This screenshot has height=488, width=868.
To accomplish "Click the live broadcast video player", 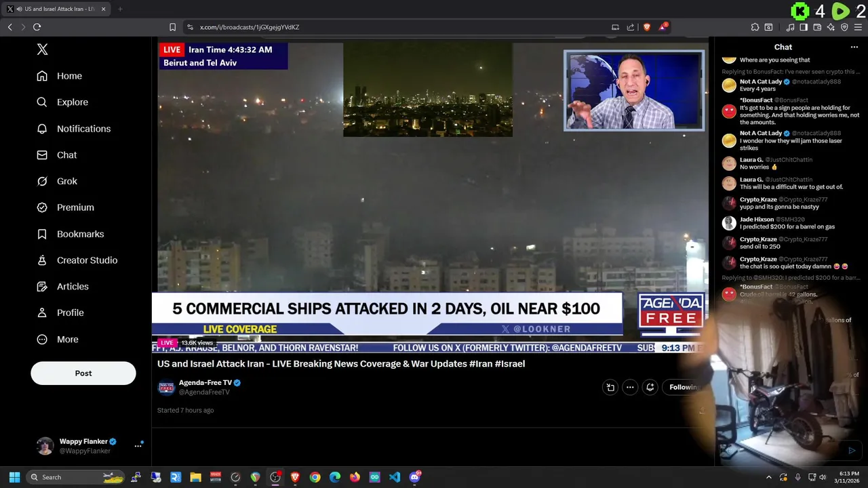I will (431, 197).
